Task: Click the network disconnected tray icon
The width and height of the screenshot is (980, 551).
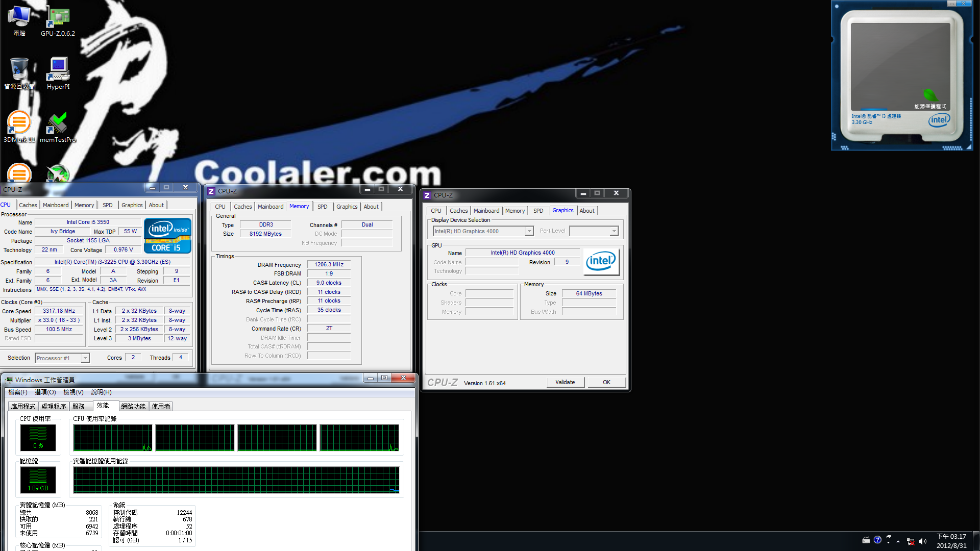Action: click(911, 541)
